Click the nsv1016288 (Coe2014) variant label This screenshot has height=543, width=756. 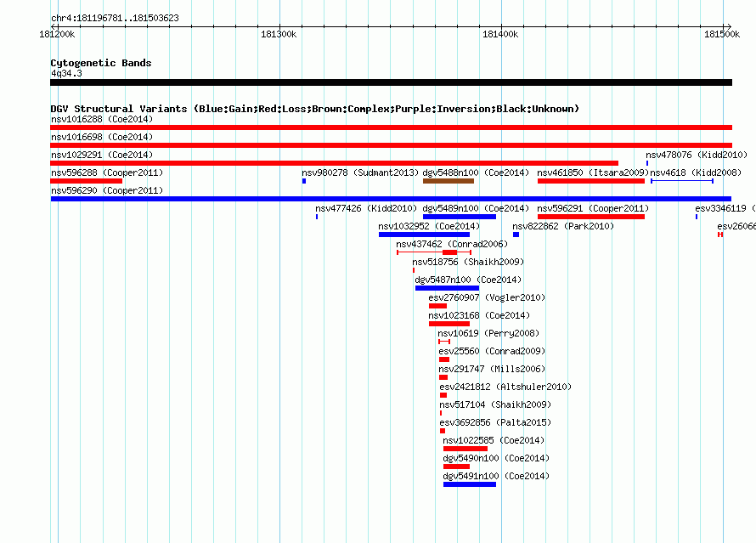pos(102,119)
